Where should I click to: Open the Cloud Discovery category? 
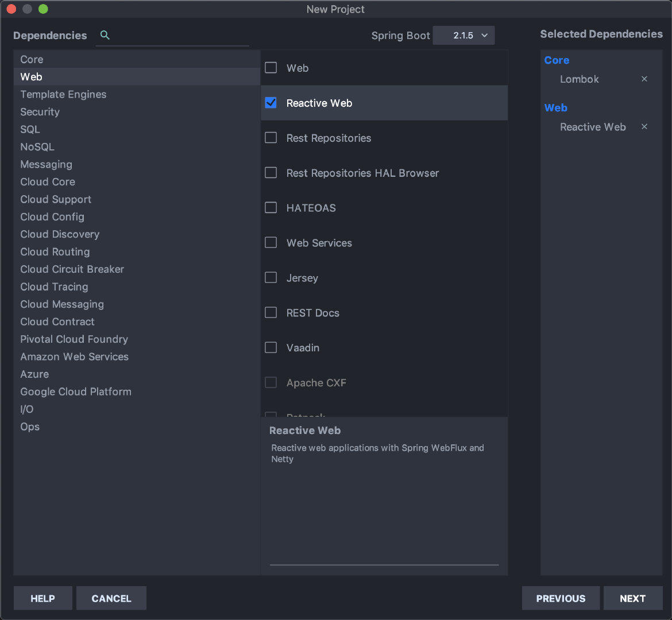137,234
